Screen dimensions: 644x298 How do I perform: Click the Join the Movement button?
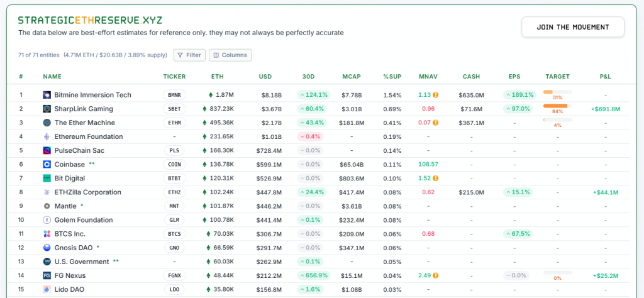572,27
